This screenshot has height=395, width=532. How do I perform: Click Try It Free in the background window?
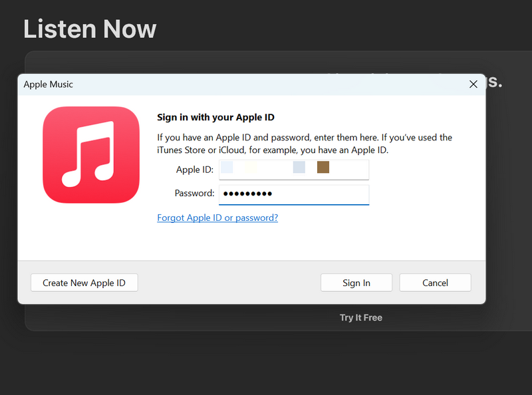click(361, 318)
